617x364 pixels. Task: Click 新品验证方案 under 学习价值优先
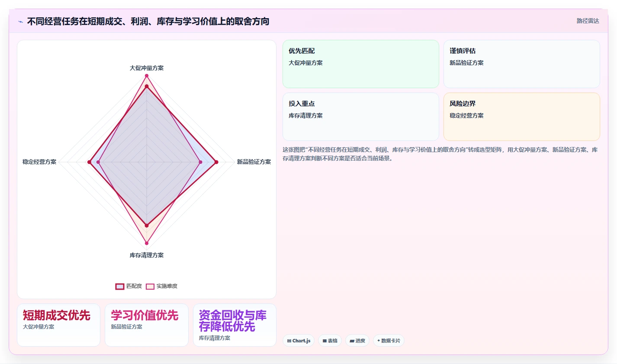[126, 327]
